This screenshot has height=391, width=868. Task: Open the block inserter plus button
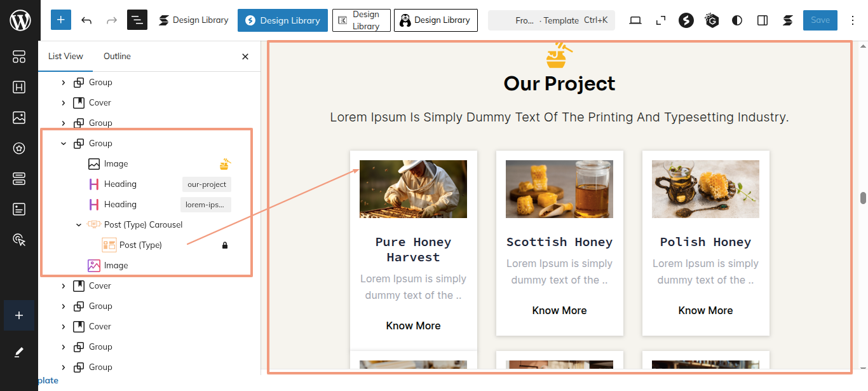(60, 20)
